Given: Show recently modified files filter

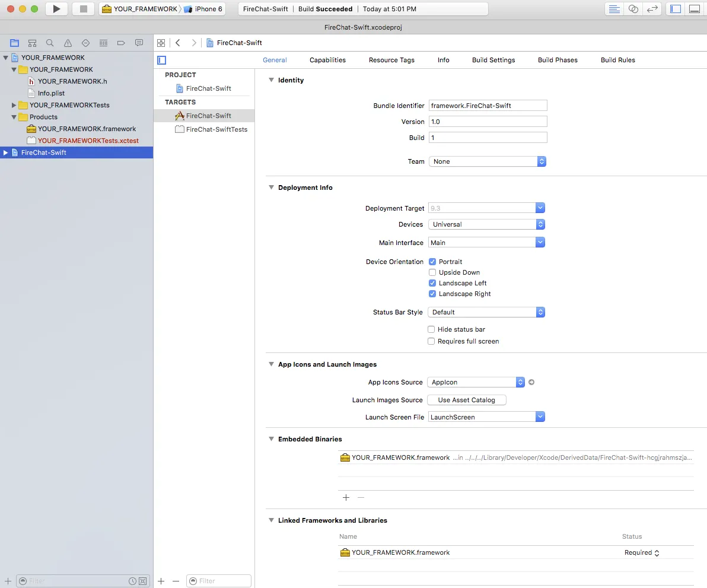Looking at the screenshot, I should click(133, 581).
